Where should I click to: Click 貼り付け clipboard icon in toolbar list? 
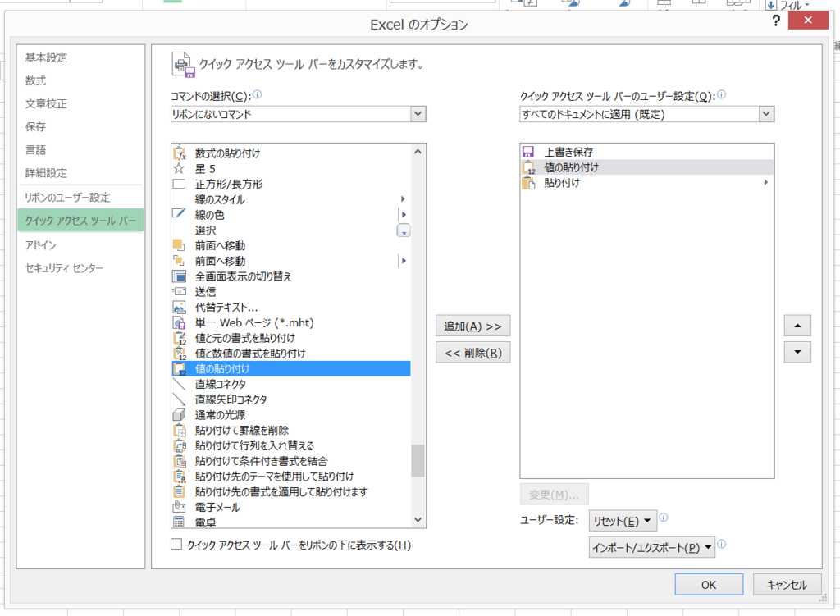tap(529, 183)
